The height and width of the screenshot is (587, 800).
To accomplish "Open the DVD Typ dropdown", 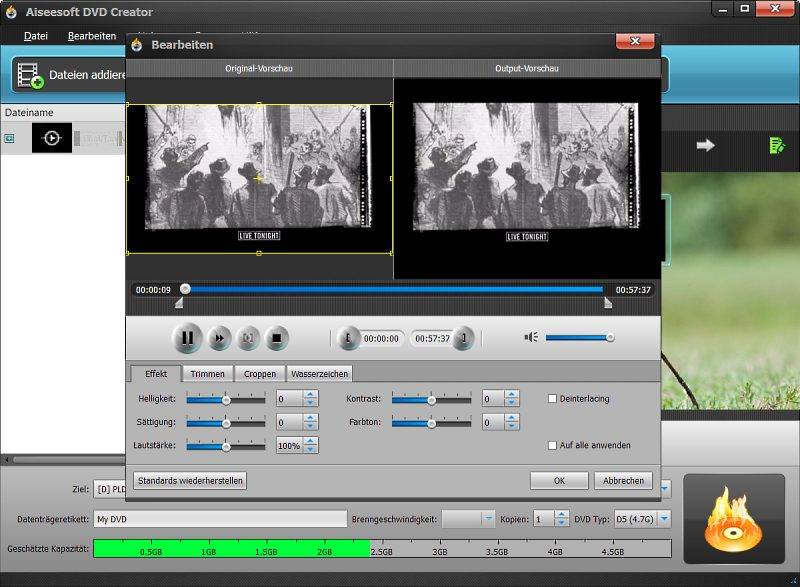I will pyautogui.click(x=664, y=519).
